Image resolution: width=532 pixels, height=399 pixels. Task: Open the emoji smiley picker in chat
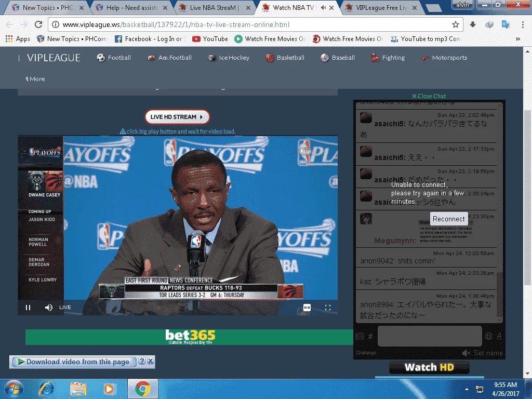[488, 336]
